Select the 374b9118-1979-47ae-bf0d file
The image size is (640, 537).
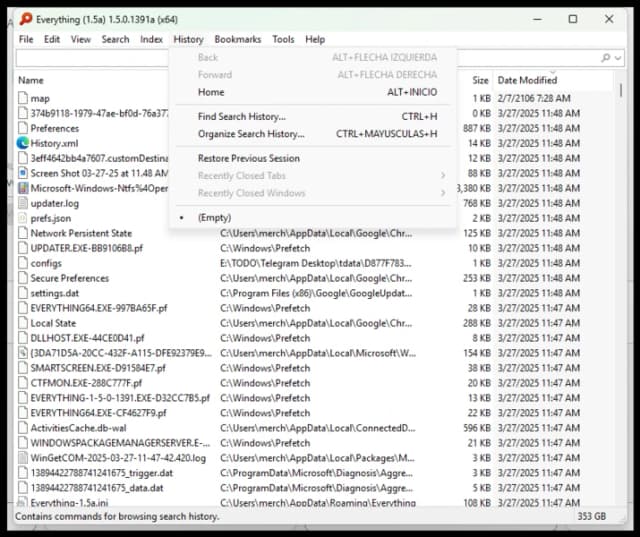tap(99, 113)
